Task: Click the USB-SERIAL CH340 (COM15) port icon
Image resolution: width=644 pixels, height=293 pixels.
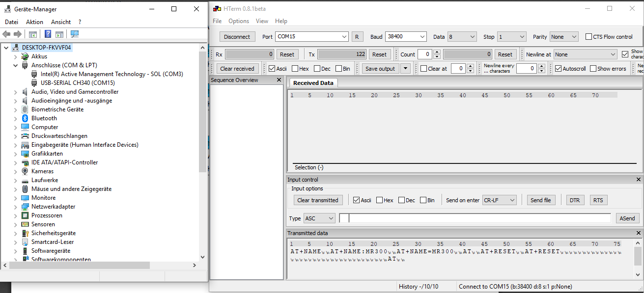Action: click(x=34, y=83)
